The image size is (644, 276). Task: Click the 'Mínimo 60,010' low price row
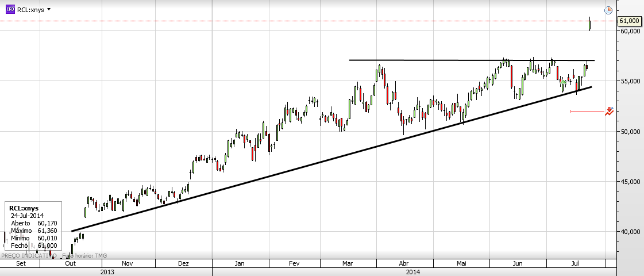click(x=34, y=237)
